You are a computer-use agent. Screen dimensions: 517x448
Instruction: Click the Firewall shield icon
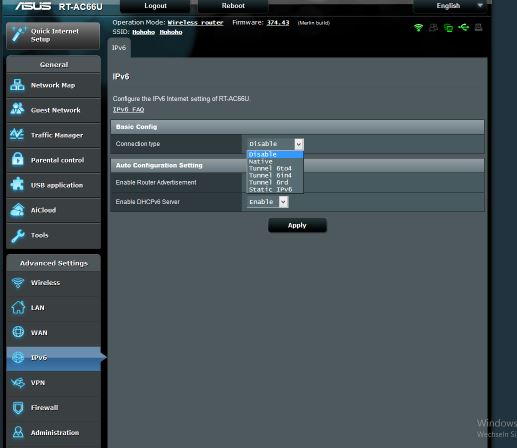(18, 408)
